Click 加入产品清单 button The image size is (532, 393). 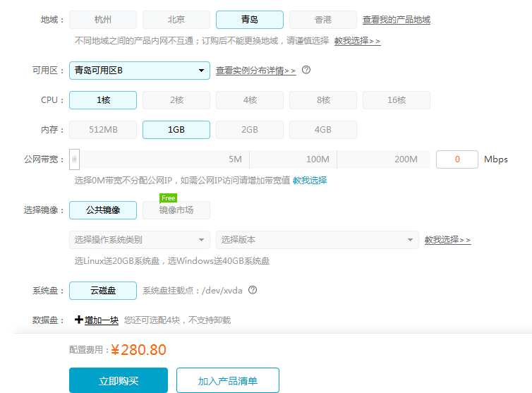(228, 380)
